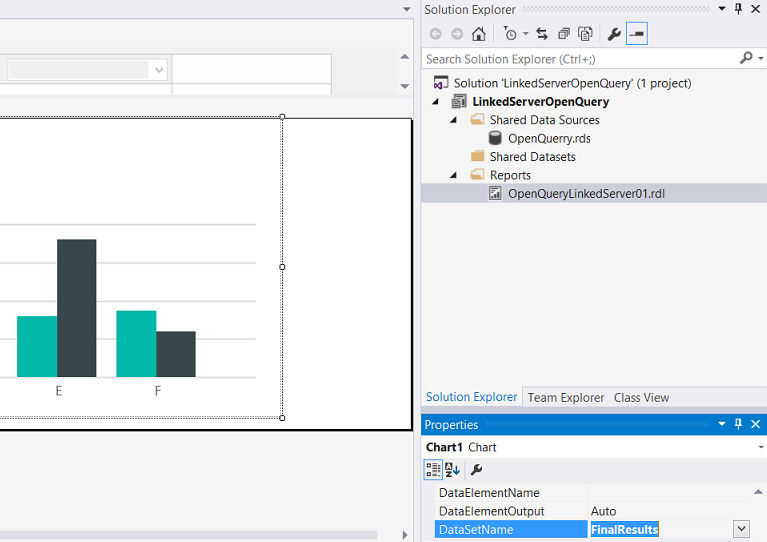Click the Collapse All icon
The width and height of the screenshot is (767, 542).
point(564,34)
